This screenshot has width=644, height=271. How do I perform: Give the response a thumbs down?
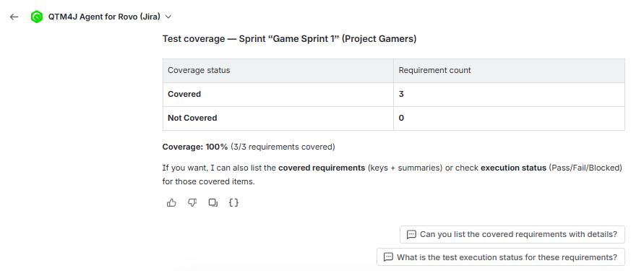[x=192, y=202]
